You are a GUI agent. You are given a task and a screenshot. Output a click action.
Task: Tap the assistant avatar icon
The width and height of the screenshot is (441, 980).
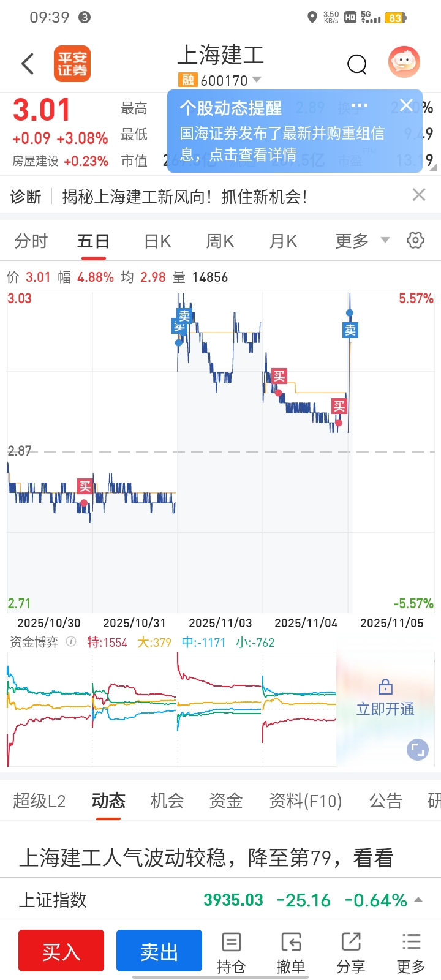click(404, 62)
